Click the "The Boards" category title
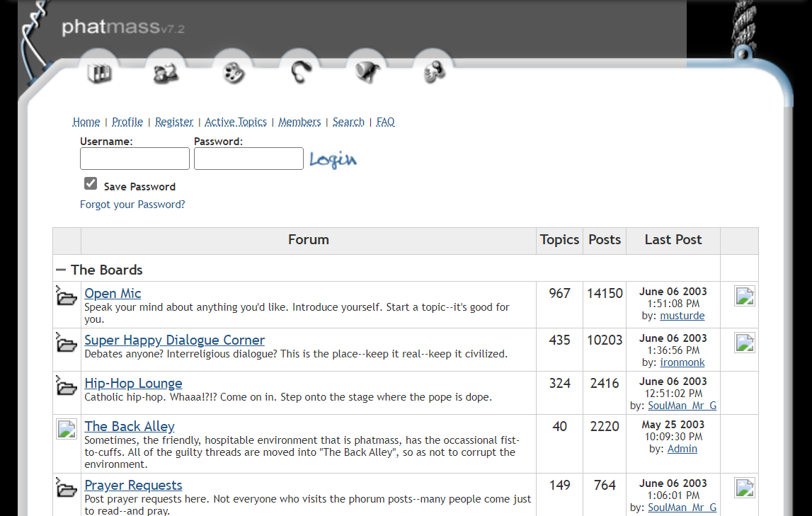Viewport: 812px width, 516px height. (x=107, y=270)
